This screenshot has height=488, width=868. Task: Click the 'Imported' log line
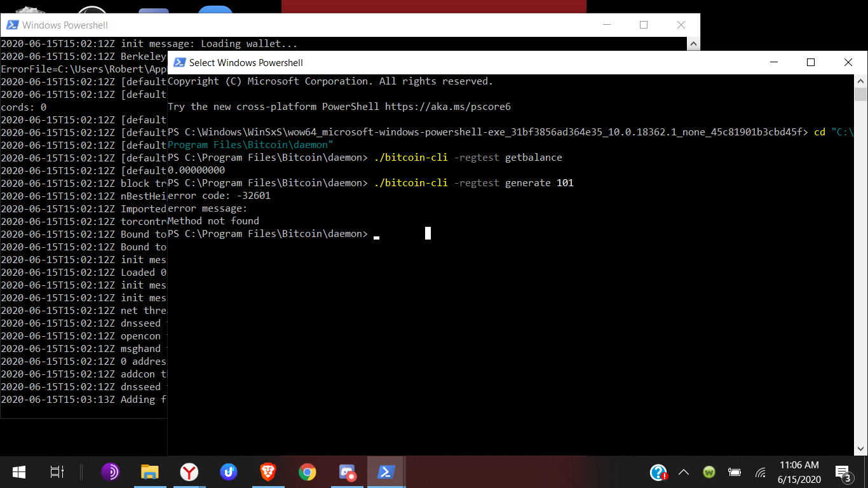click(83, 209)
